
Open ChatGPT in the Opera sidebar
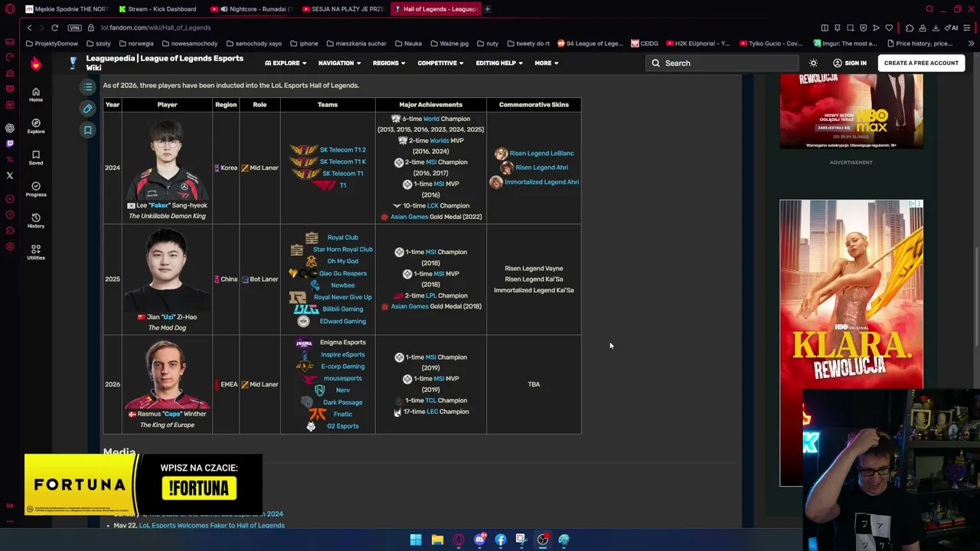coord(10,128)
